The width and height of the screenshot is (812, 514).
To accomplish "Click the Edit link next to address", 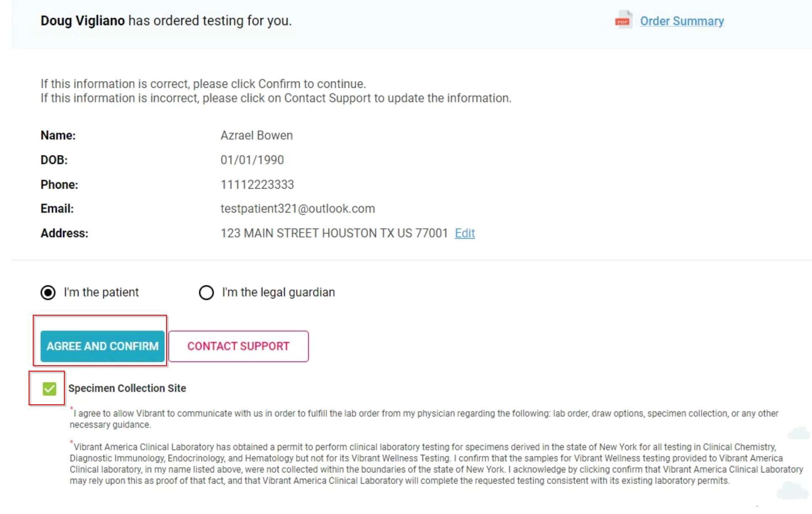I will pyautogui.click(x=465, y=233).
